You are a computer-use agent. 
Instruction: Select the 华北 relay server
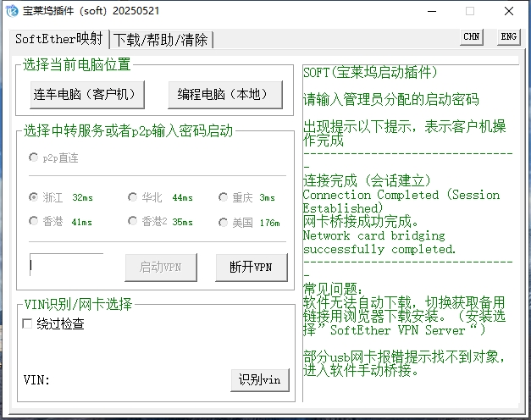(x=133, y=197)
